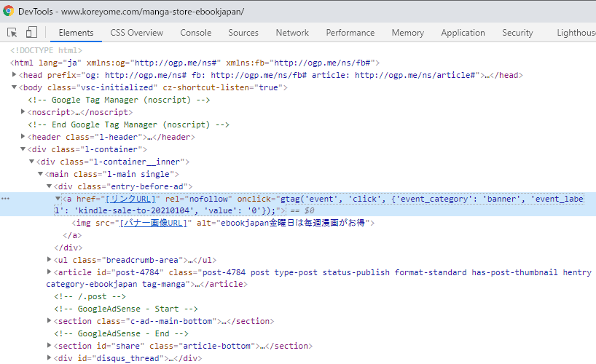Expand the section share node
Screen dimensions: 596x364
[x=49, y=345]
